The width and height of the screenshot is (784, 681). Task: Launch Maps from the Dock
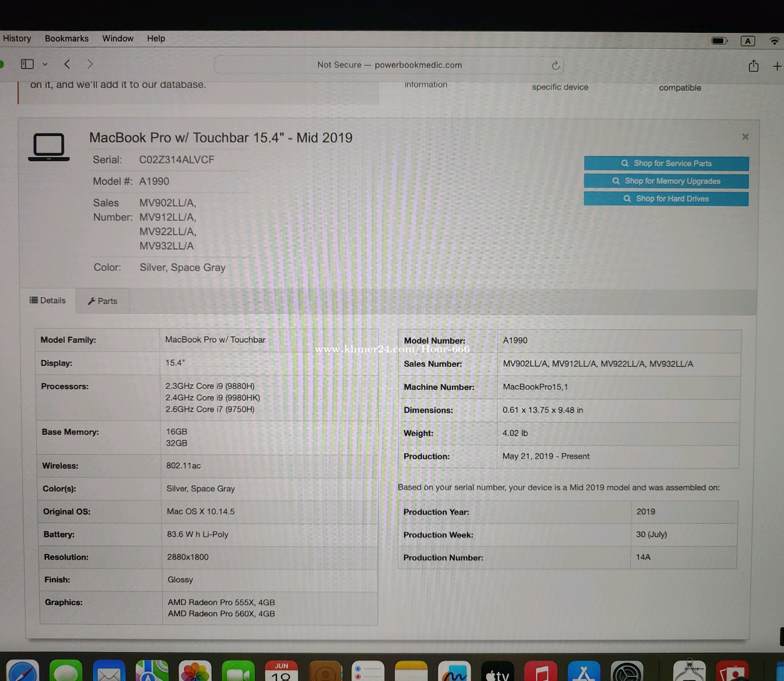pyautogui.click(x=152, y=671)
